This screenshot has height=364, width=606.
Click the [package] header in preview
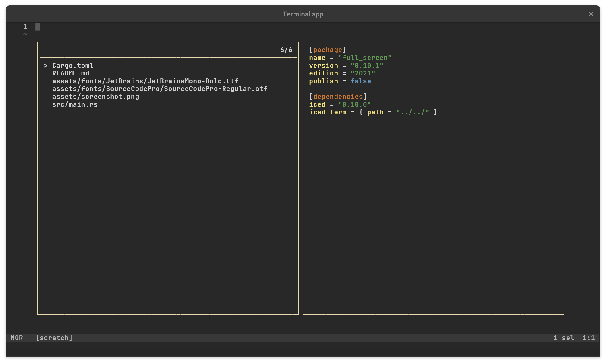(327, 50)
